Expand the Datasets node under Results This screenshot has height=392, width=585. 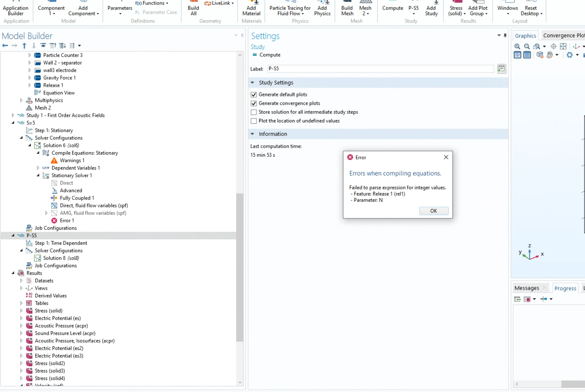pos(21,280)
